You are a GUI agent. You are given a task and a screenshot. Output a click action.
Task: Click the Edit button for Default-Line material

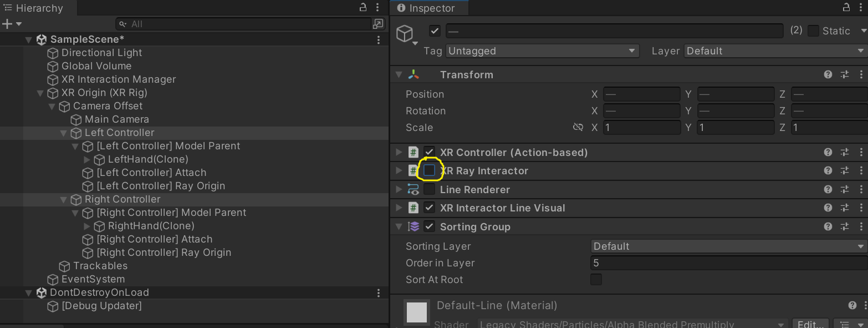coord(810,324)
